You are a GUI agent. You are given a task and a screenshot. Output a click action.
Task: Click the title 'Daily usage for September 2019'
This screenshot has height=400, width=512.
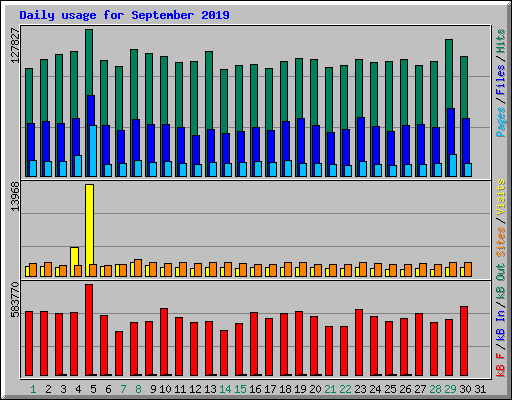point(124,15)
